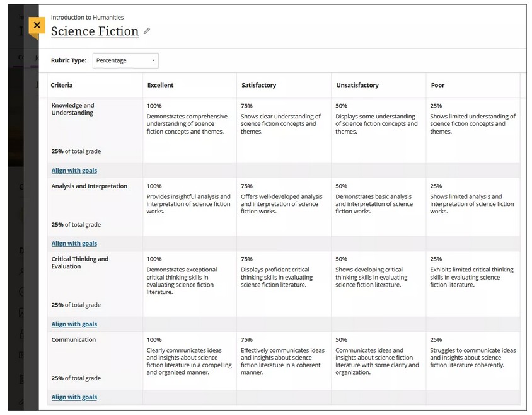Select the Critical Thinking and Evaluation criterion
Viewport: 532px width, 415px height.
79,263
